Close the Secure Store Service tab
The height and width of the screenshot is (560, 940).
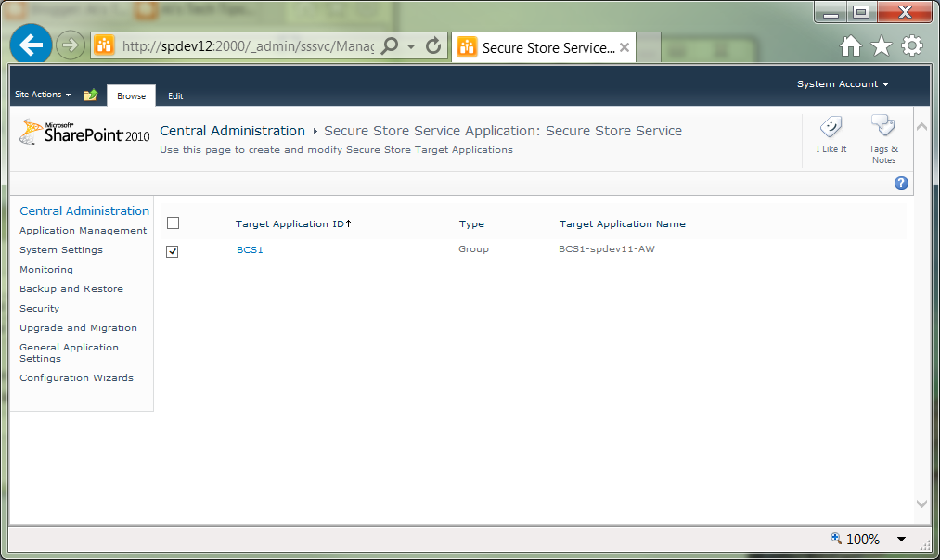coord(625,47)
